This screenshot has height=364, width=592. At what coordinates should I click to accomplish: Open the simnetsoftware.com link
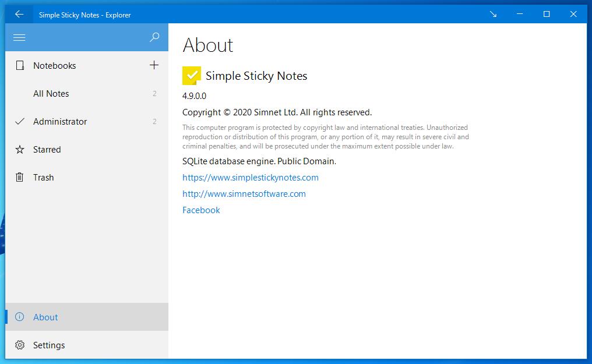coord(244,194)
